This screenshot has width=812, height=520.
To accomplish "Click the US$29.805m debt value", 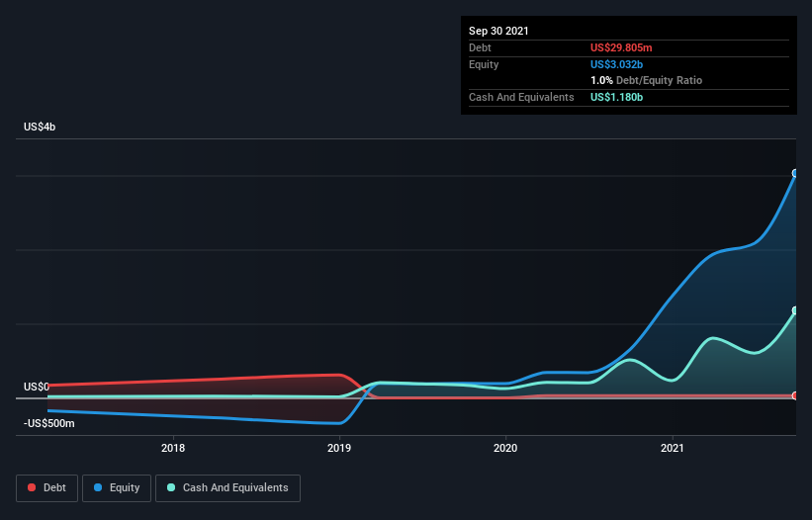I will (x=621, y=47).
